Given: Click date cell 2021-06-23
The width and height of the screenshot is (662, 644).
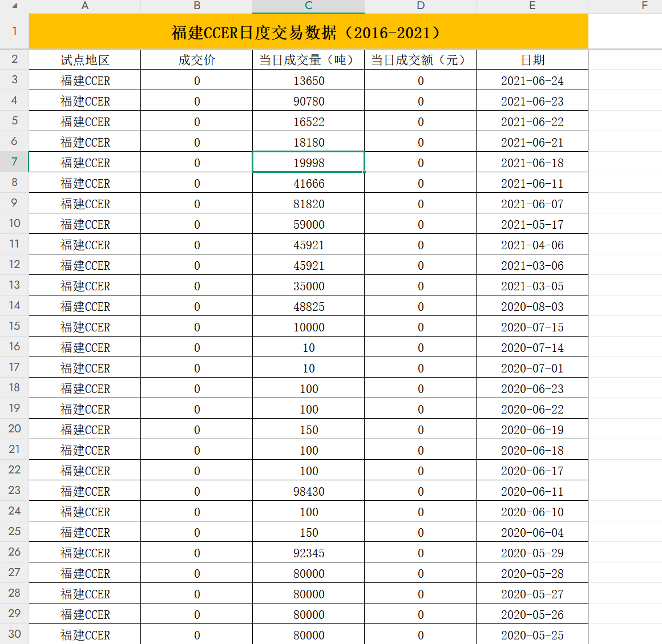Looking at the screenshot, I should 532,101.
